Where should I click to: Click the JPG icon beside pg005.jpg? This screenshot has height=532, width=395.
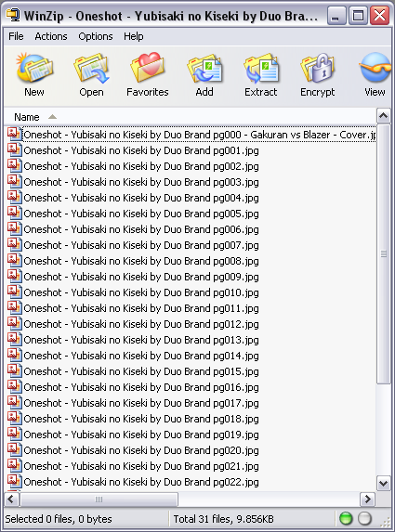15,213
